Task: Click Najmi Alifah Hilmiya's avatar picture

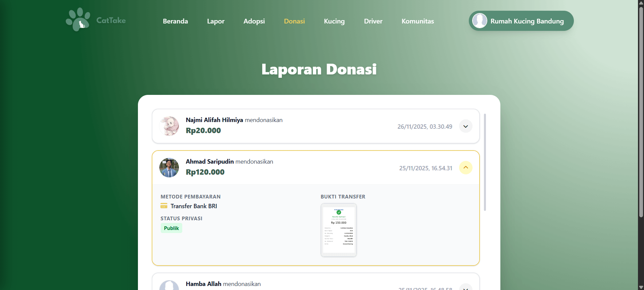Action: coord(169,126)
